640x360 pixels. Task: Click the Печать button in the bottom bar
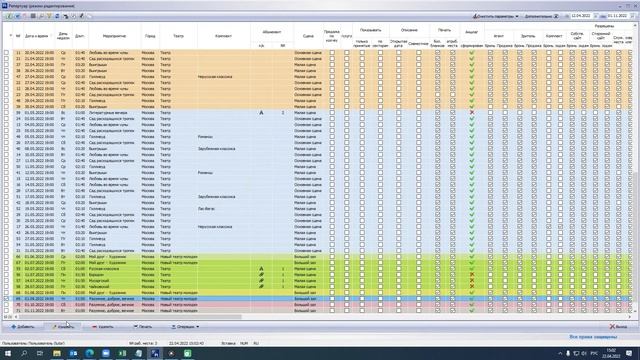click(143, 327)
